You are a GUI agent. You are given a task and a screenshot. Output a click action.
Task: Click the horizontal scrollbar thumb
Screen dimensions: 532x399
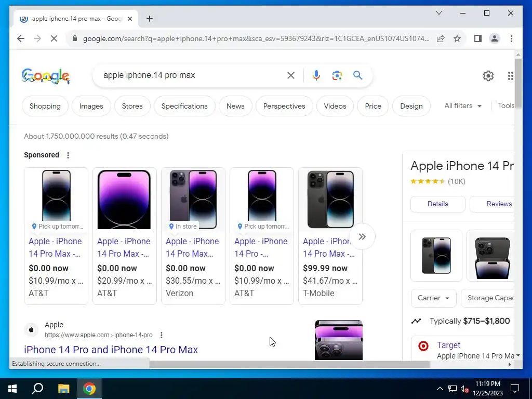[x=290, y=364]
